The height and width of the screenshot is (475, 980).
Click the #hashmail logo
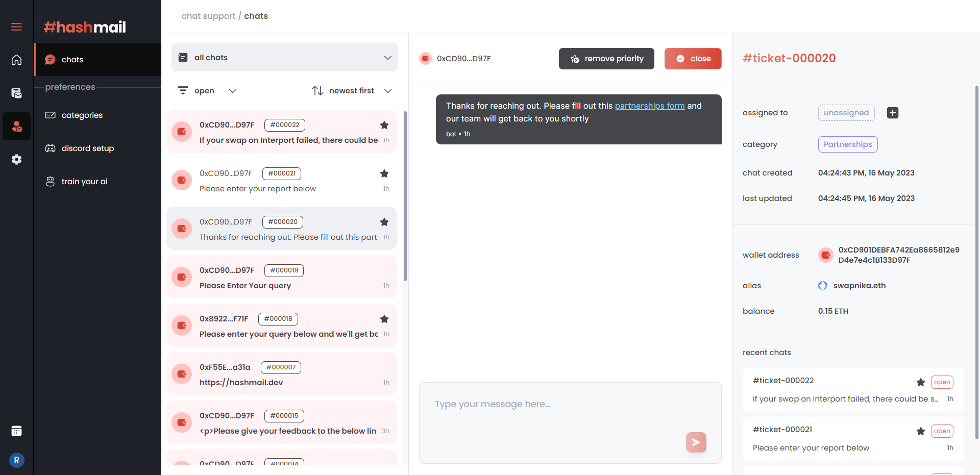tap(85, 27)
